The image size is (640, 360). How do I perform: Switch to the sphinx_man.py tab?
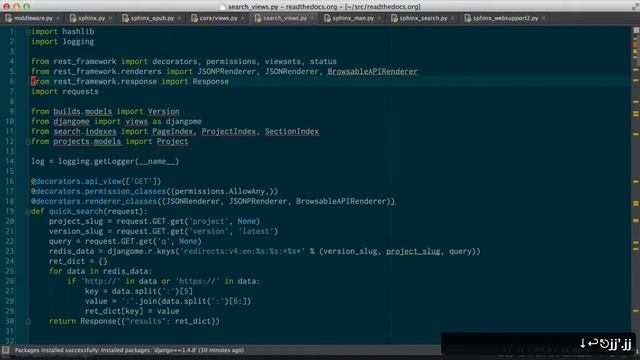353,18
